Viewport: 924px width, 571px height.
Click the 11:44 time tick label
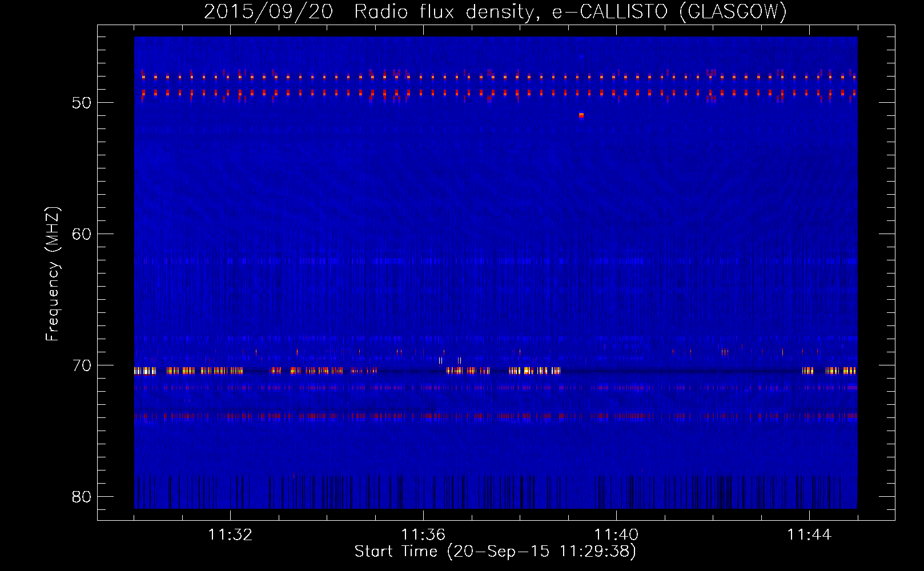click(x=809, y=535)
